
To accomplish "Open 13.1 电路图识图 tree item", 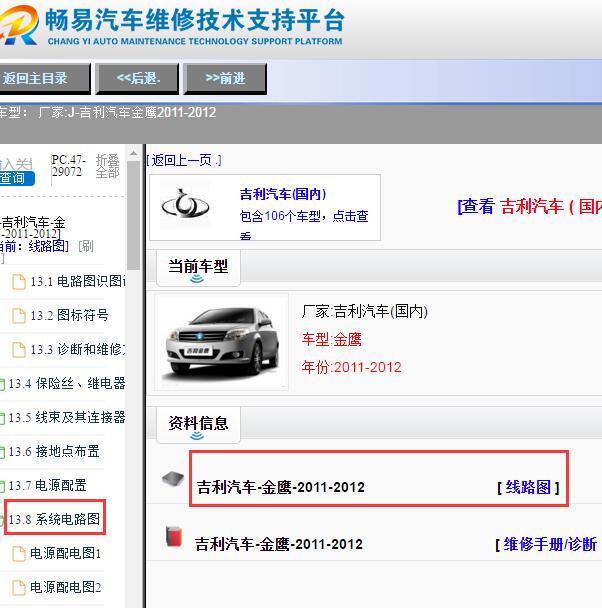I will 78,282.
